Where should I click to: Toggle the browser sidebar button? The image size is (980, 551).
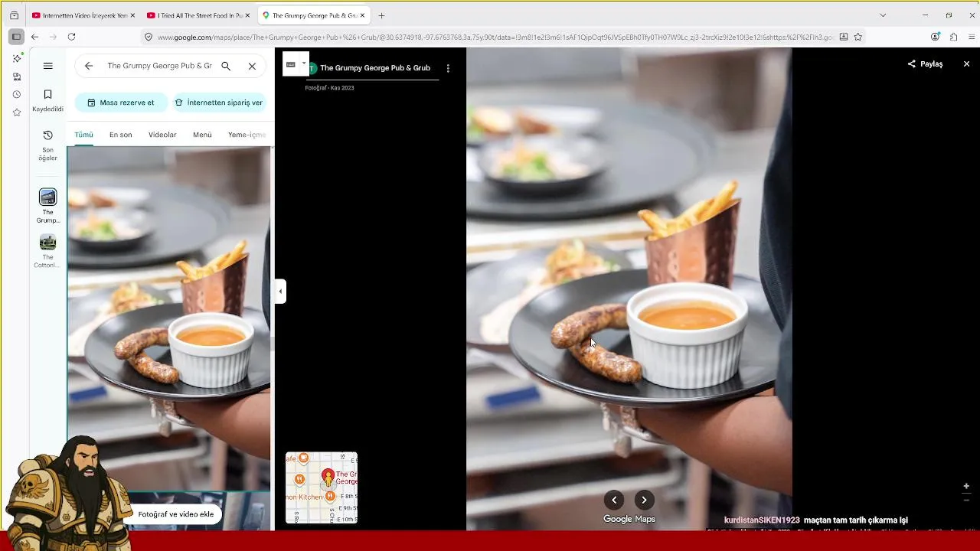16,37
